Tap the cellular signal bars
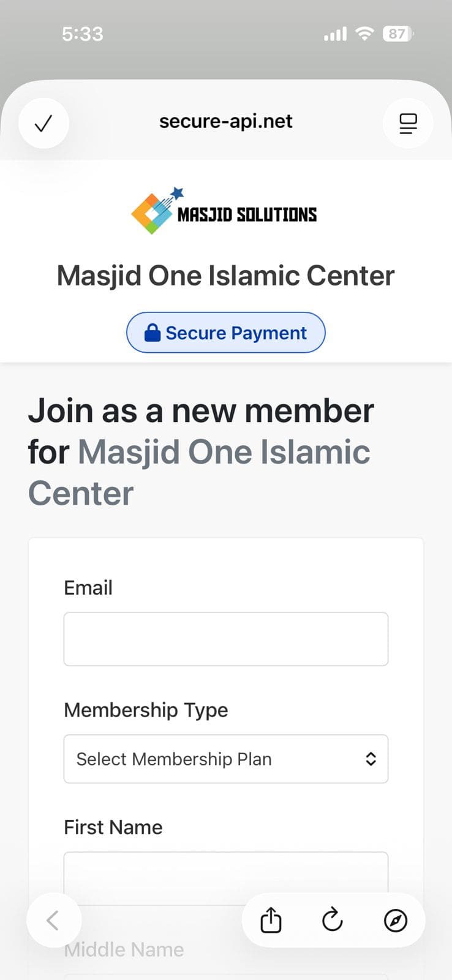Viewport: 452px width, 980px height. (x=335, y=34)
